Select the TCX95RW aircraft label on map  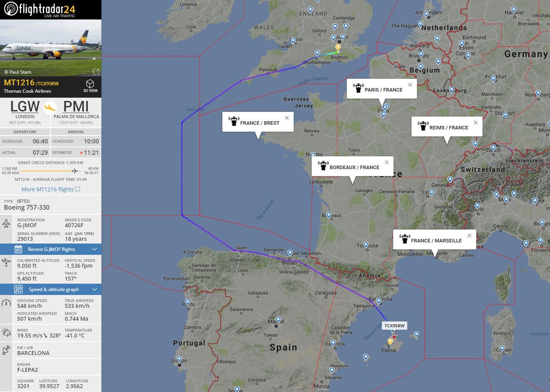point(395,326)
